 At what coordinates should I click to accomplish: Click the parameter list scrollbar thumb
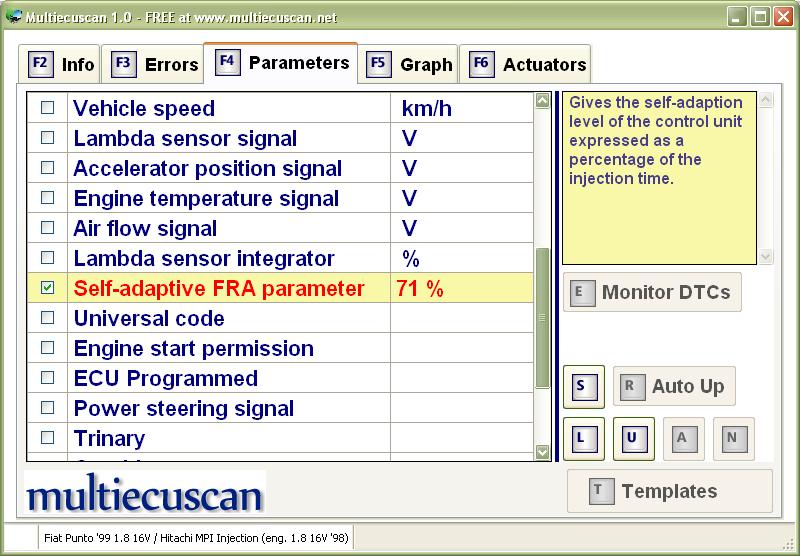542,318
